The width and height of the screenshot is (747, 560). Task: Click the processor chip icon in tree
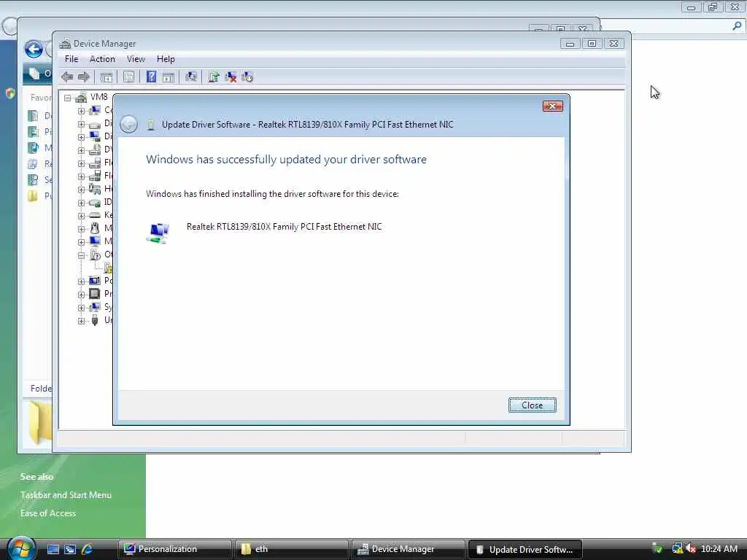point(95,294)
